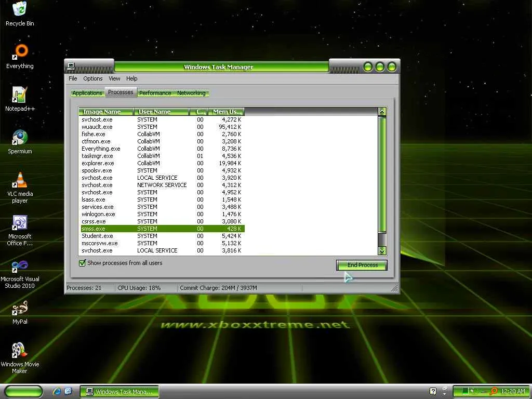Screen dimensions: 532x399
Task: Launch the Everything desktop shortcut
Action: click(20, 56)
